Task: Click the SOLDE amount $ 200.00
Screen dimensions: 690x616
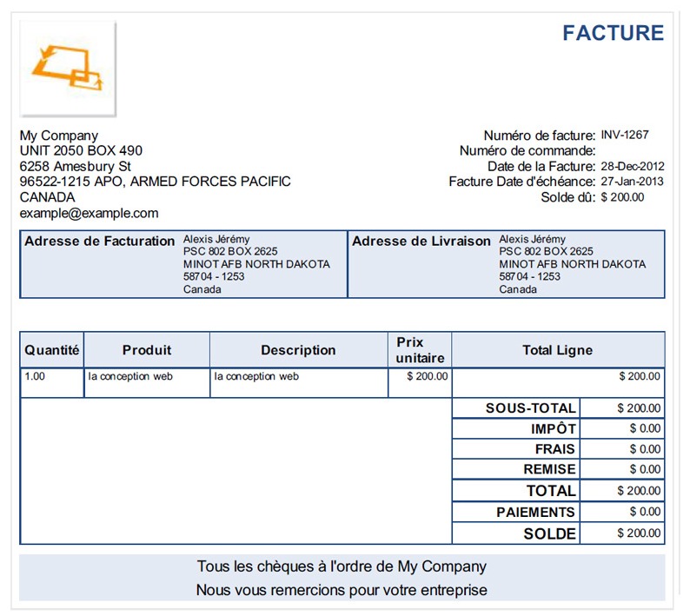Action: (639, 533)
